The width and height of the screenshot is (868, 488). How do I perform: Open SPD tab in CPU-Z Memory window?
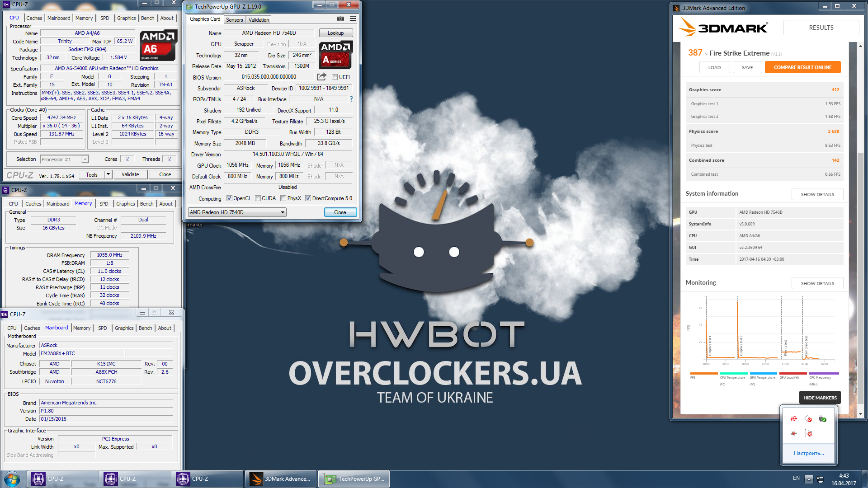point(104,204)
